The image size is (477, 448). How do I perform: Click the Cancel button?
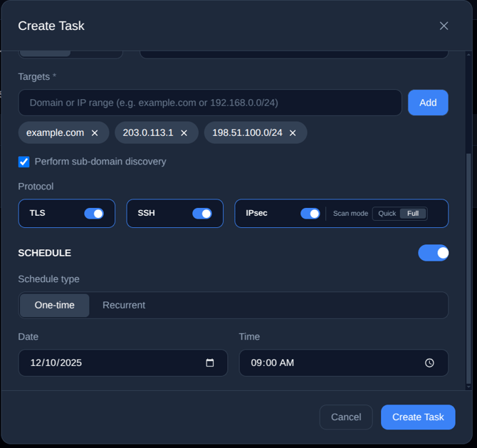point(346,417)
